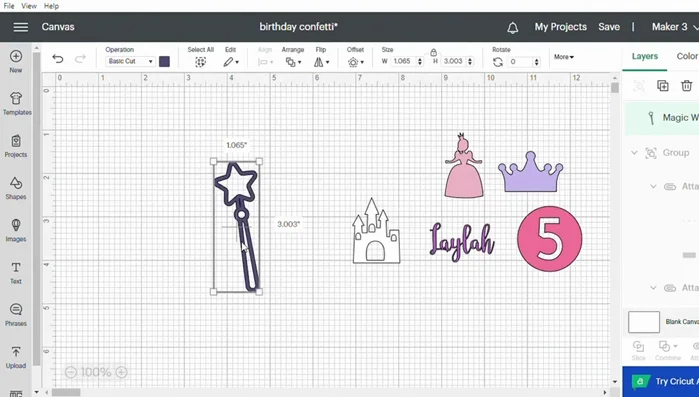Viewport: 699px width, 397px height.
Task: Open the Align dropdown
Action: [265, 62]
